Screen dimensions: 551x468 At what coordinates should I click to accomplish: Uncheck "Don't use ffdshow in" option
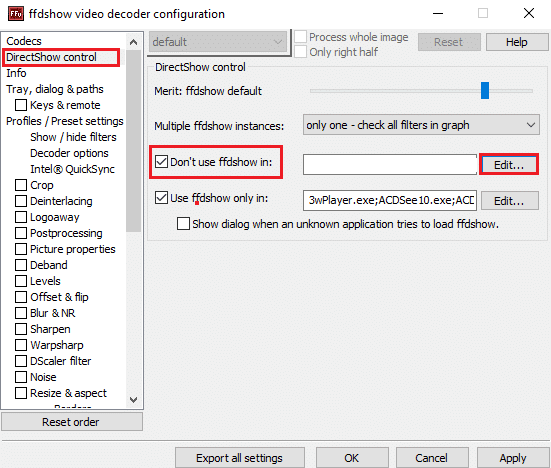[x=161, y=162]
